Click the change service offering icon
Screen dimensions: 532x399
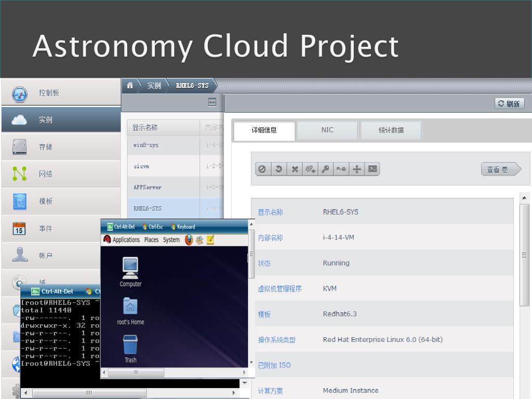pos(341,169)
